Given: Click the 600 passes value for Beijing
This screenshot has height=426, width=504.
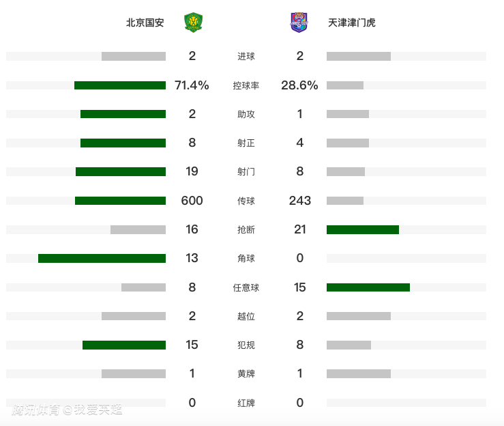Looking at the screenshot, I should tap(192, 201).
